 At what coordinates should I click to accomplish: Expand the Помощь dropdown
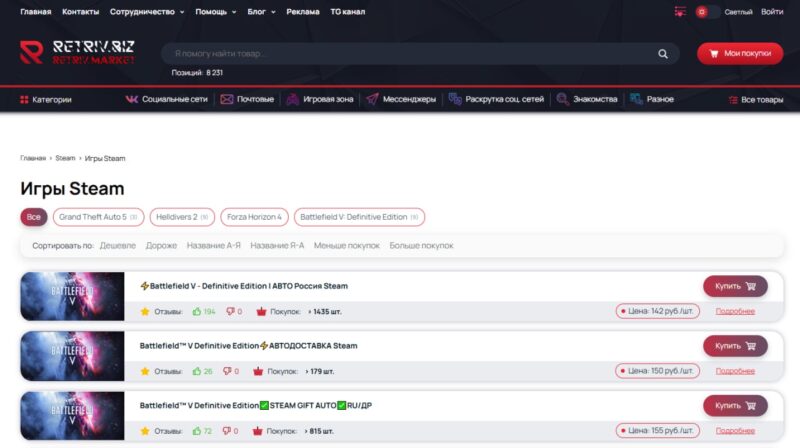click(x=216, y=12)
